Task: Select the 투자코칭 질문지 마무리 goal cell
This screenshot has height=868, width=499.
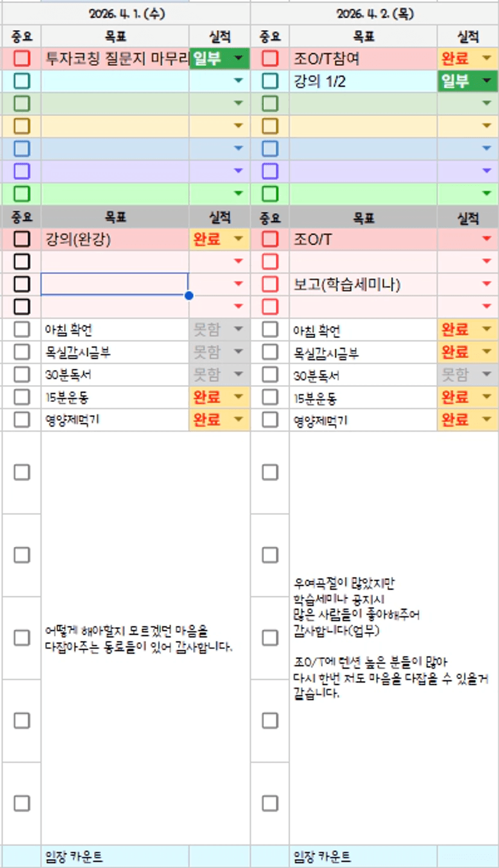Action: tap(115, 59)
